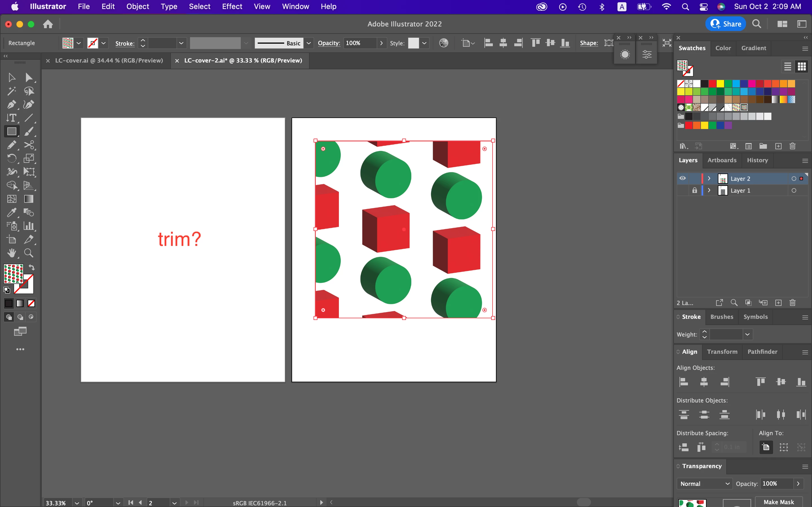Expand Layer 2 contents

point(709,178)
